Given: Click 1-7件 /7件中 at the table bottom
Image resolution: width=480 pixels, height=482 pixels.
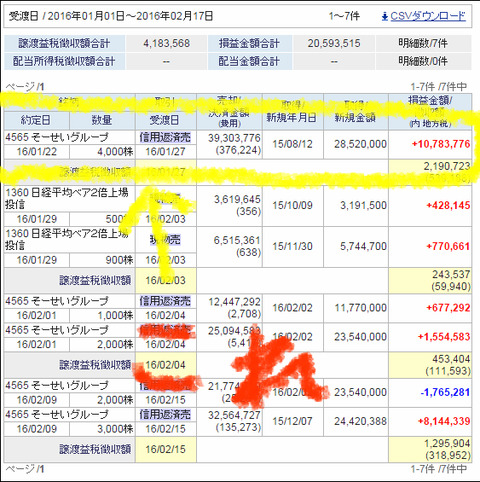Looking at the screenshot, I should tap(438, 469).
